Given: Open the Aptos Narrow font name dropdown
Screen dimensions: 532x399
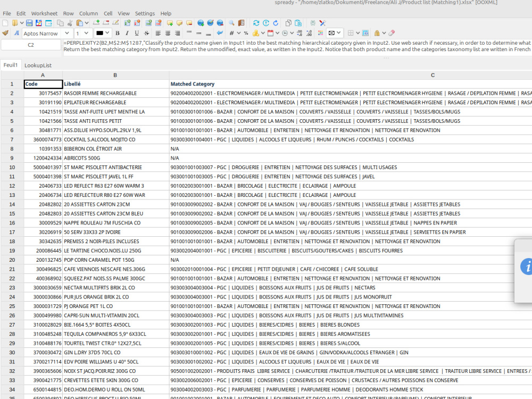Looking at the screenshot, I should point(67,33).
